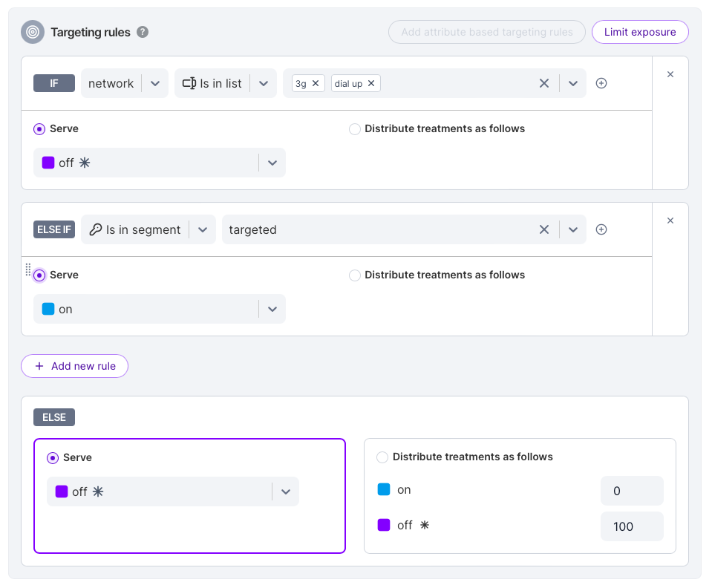
Task: Delete the ELSE IF segment rule
Action: coord(670,220)
